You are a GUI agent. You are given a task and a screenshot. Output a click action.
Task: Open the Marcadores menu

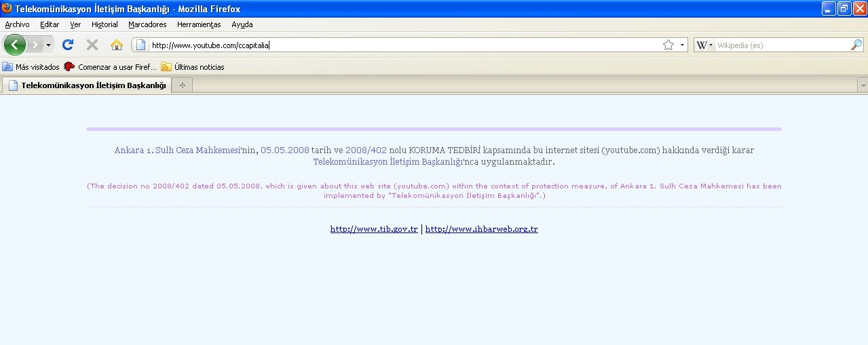click(147, 24)
